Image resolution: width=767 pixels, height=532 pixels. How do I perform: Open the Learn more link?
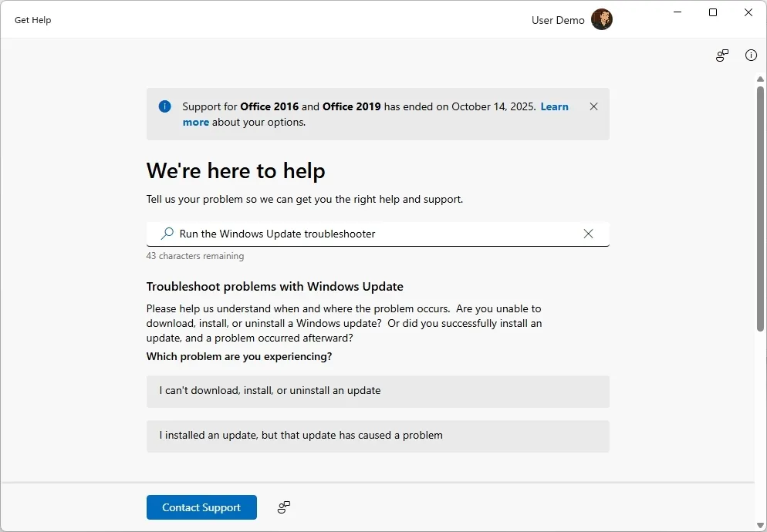(555, 106)
